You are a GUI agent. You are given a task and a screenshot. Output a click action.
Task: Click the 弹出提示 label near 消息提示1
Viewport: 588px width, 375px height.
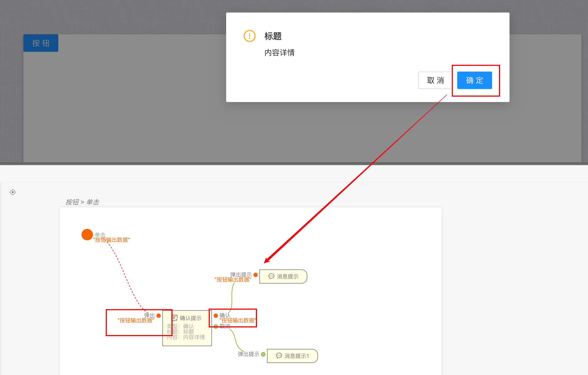coord(248,354)
